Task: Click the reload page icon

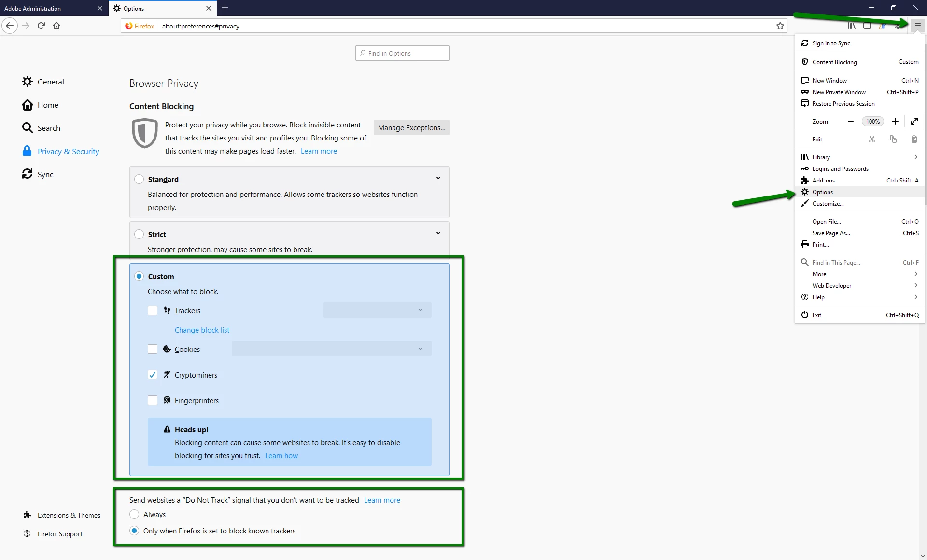Action: [x=41, y=26]
